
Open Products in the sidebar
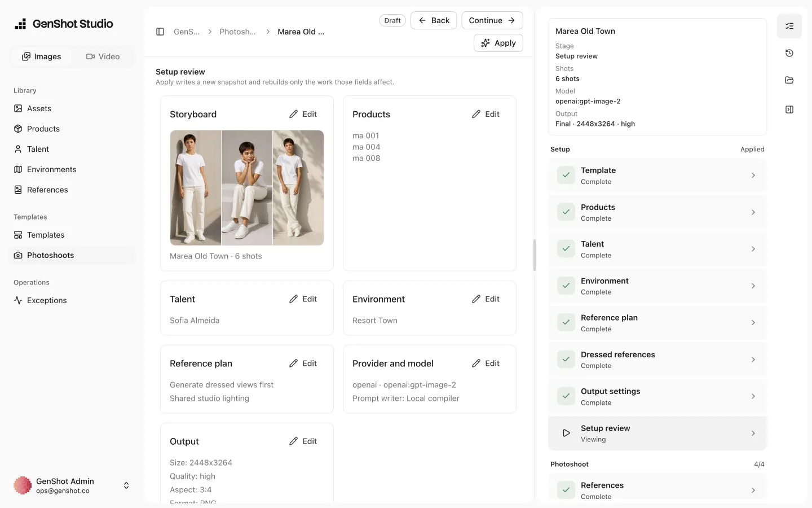click(72, 129)
